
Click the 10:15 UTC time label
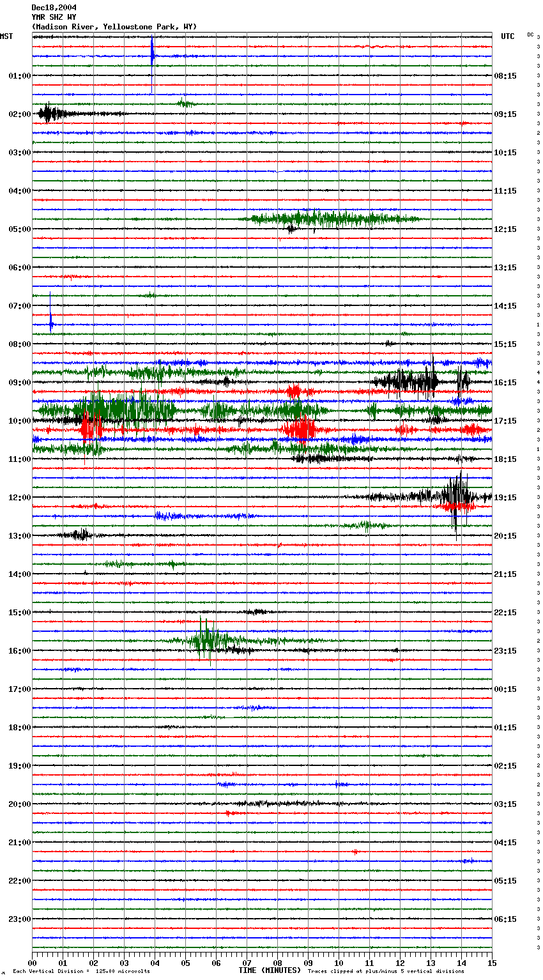pyautogui.click(x=505, y=153)
